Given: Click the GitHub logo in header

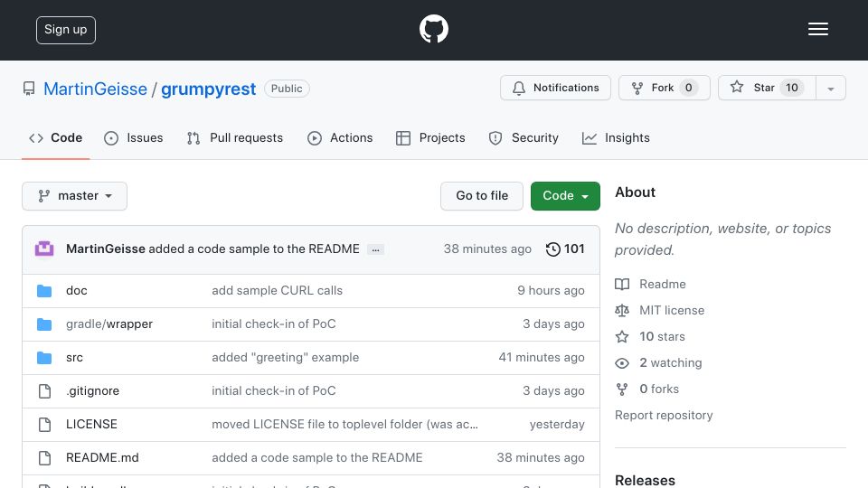Looking at the screenshot, I should click(433, 29).
